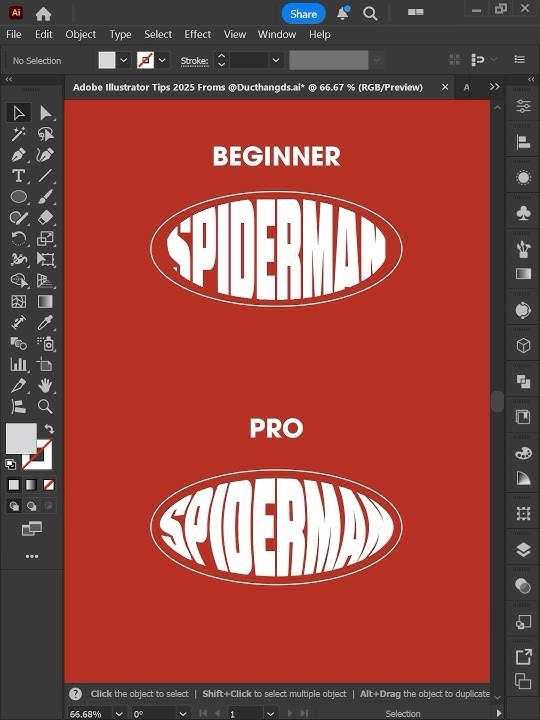Viewport: 540px width, 720px height.
Task: Activate the Type tool
Action: point(18,176)
